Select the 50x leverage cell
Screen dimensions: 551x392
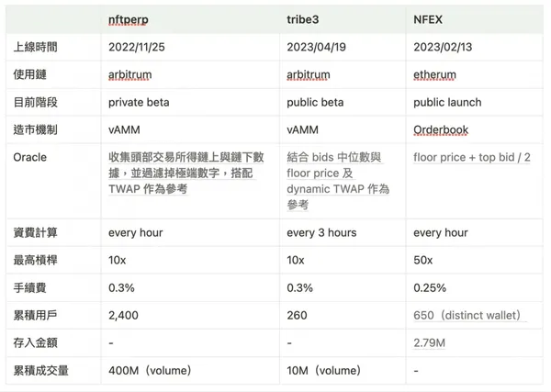click(423, 261)
